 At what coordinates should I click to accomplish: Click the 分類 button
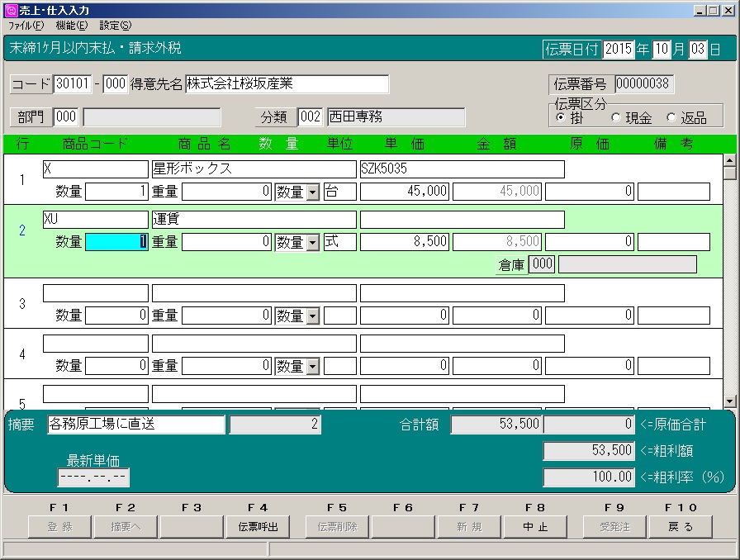tap(275, 116)
